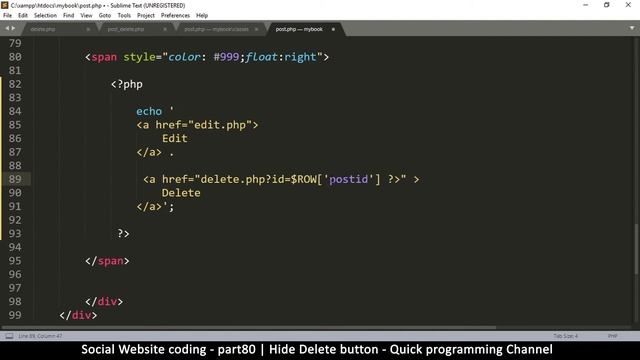Viewport: 640px width, 360px height.
Task: Toggle the side bar panel switcher icon
Action: click(9, 336)
